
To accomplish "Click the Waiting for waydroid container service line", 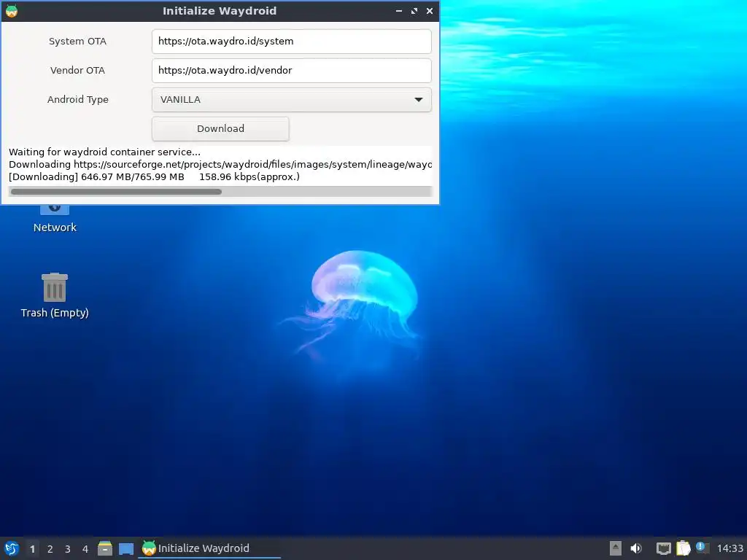I will point(105,152).
